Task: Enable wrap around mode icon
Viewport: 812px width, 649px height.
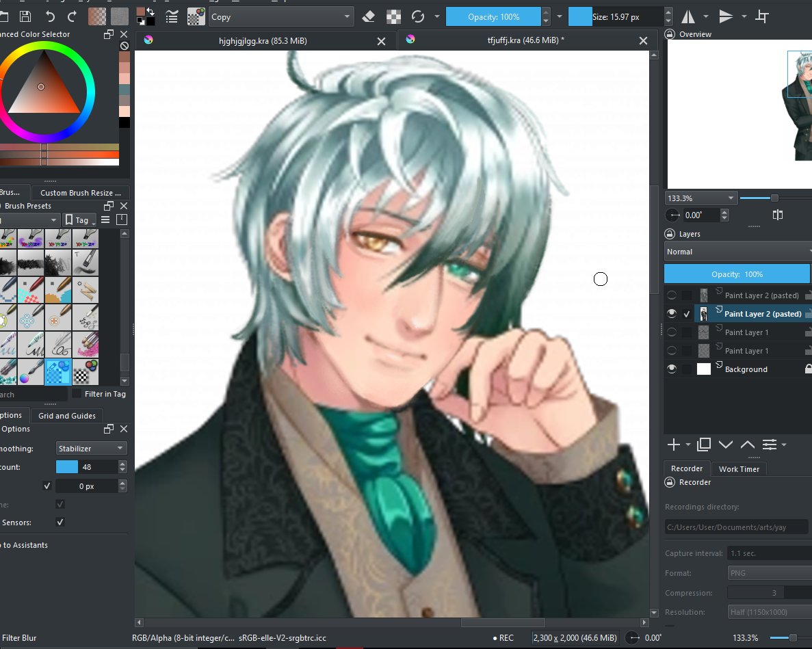Action: 762,16
